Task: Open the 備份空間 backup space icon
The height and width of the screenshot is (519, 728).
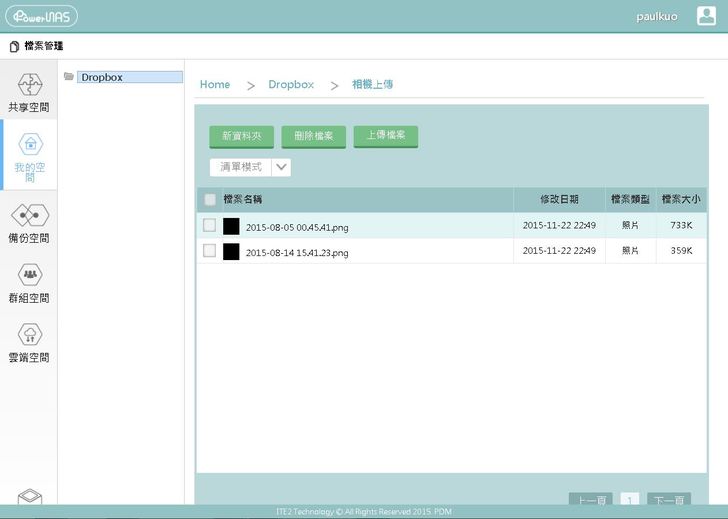Action: point(29,215)
